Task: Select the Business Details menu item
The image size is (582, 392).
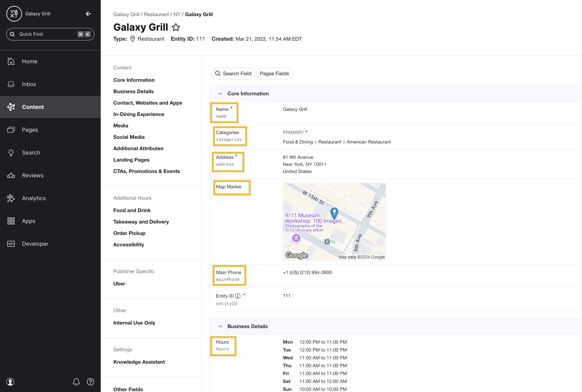Action: (x=133, y=91)
